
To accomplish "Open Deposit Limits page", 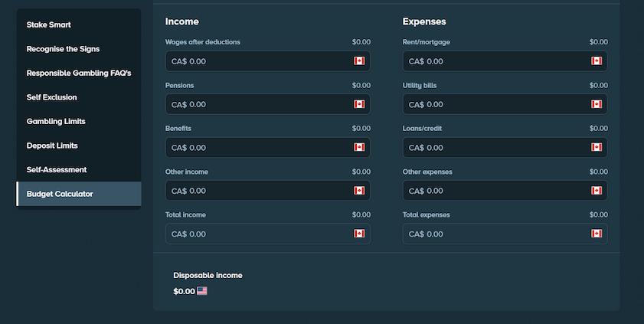I will click(x=52, y=146).
